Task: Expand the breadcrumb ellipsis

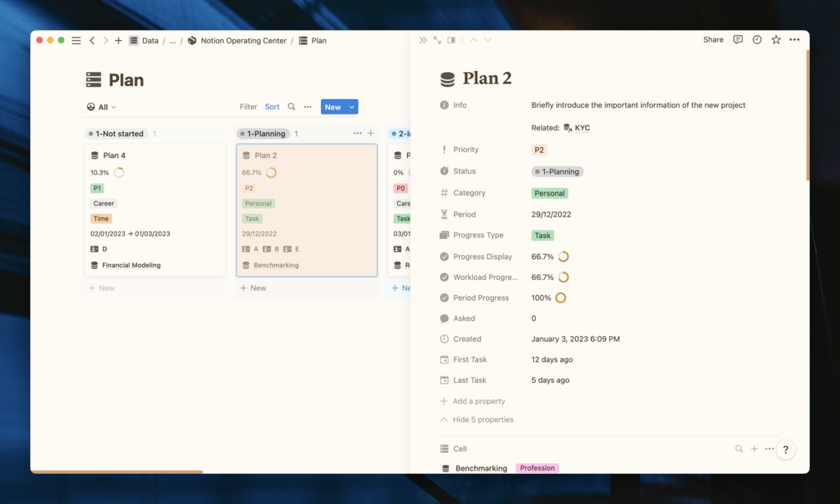Action: (x=172, y=41)
